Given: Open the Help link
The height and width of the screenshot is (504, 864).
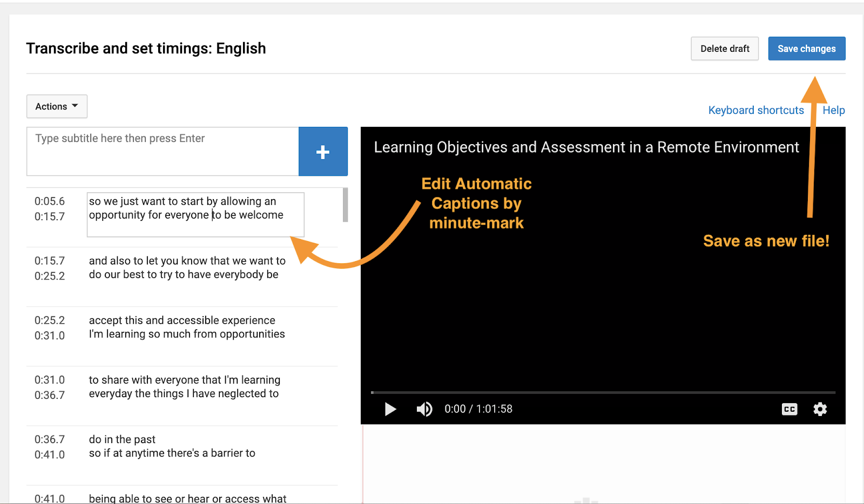Looking at the screenshot, I should click(834, 110).
